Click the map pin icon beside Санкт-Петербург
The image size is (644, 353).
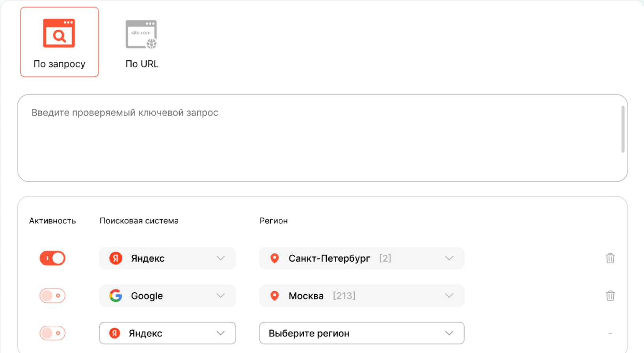[x=275, y=258]
